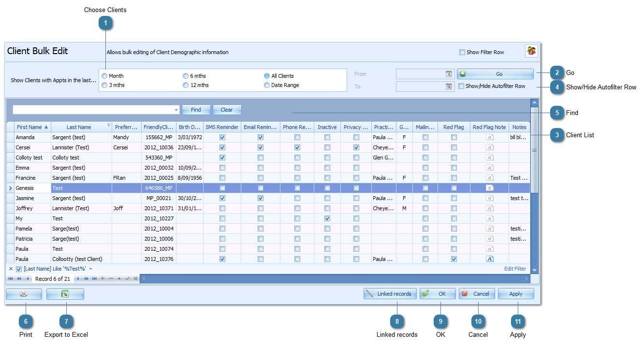Sort by First Name column header
644x346 pixels.
pyautogui.click(x=32, y=127)
